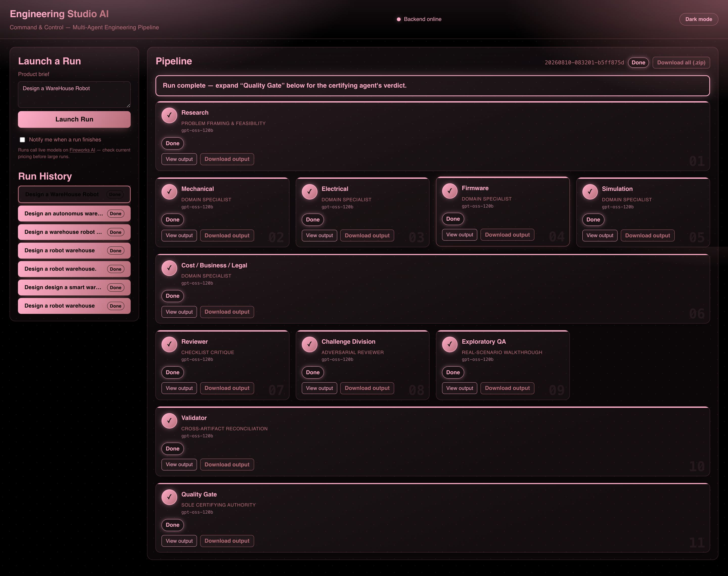
Task: Click into the Product brief text area
Action: pyautogui.click(x=74, y=94)
